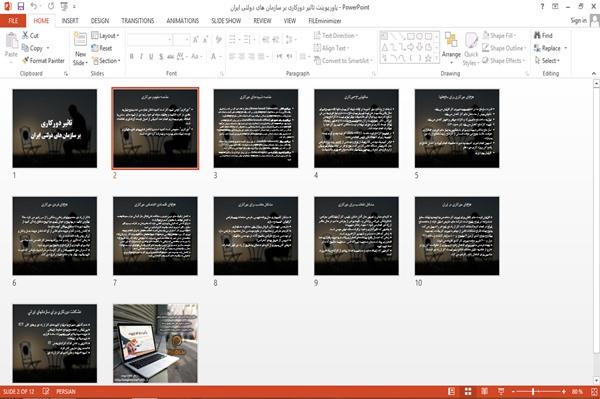Start Slide Show from the status bar icon
This screenshot has height=399, width=600.
coord(501,391)
